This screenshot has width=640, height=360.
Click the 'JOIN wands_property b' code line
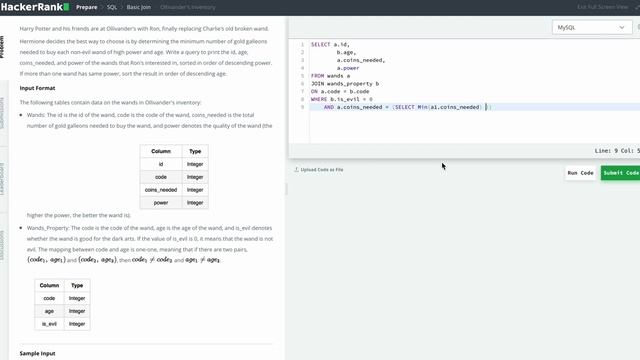pos(345,84)
